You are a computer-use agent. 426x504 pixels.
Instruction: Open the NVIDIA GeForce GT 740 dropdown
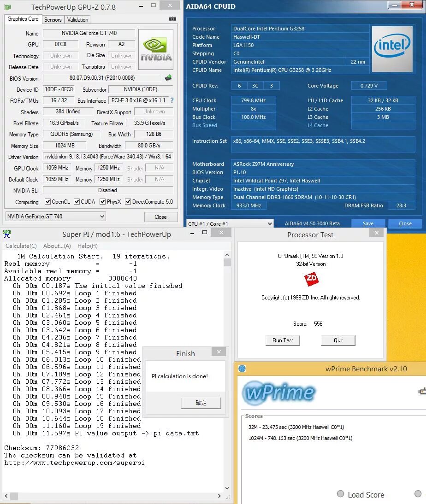[x=55, y=217]
